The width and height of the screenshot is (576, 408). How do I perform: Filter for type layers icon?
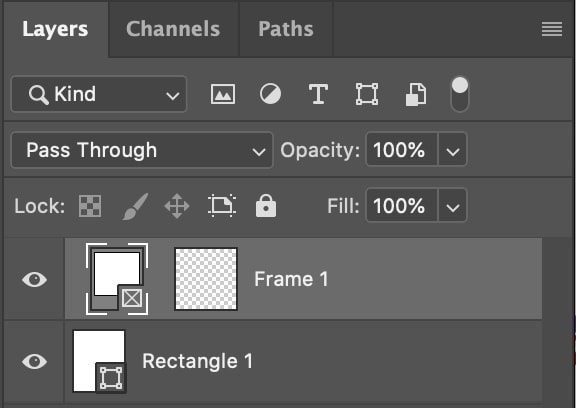[318, 94]
